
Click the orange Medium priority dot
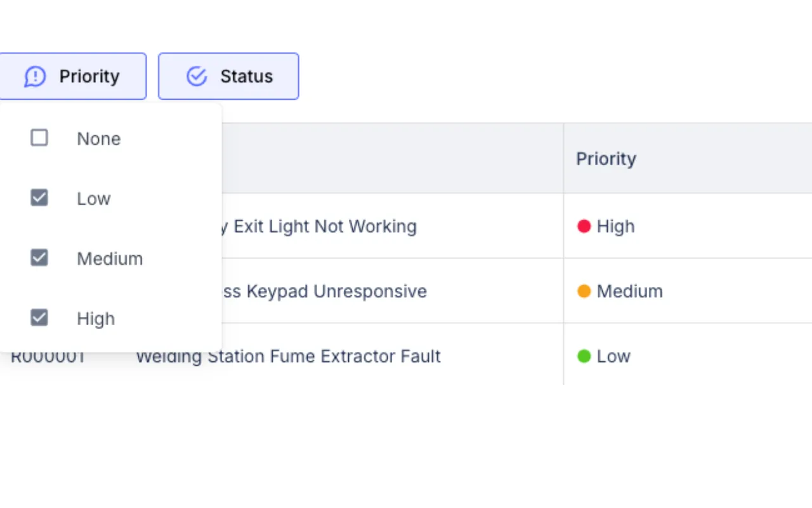click(x=584, y=291)
